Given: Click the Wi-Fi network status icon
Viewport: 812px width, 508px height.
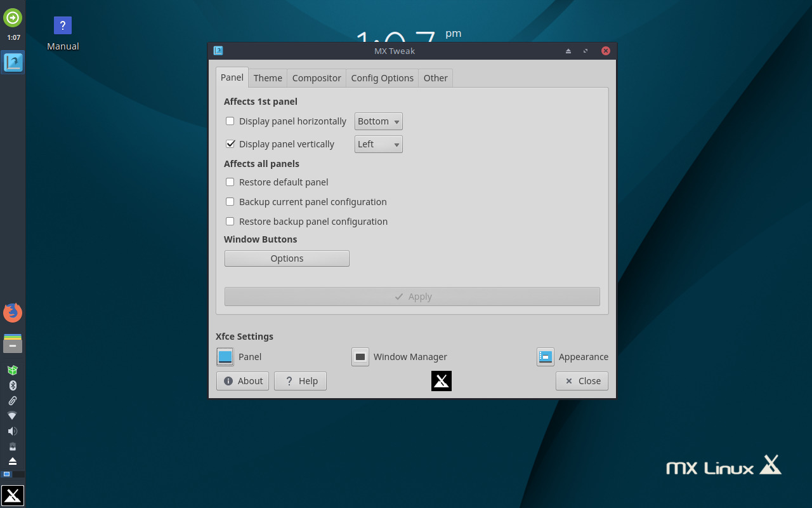Looking at the screenshot, I should (13, 415).
